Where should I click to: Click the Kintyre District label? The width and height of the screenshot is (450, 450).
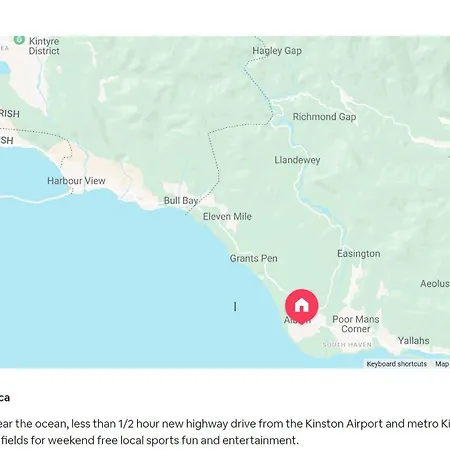tap(44, 46)
